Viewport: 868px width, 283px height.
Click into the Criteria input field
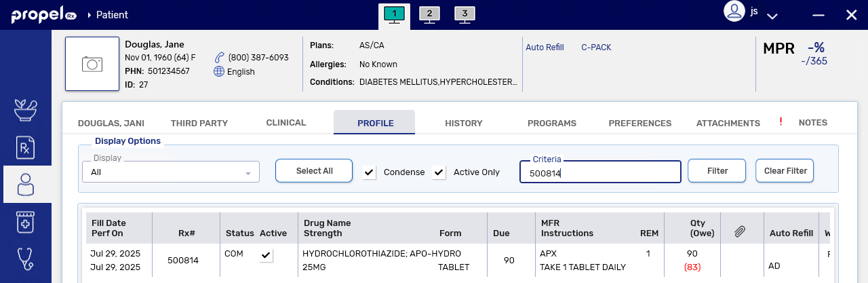click(x=599, y=173)
